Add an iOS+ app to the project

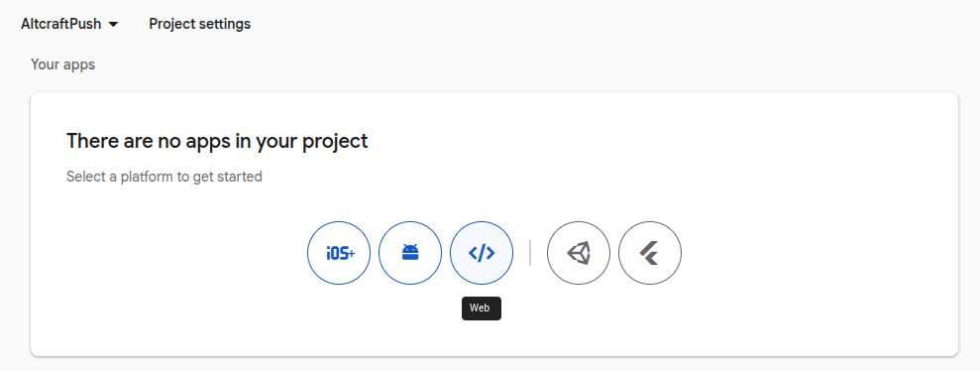coord(339,253)
